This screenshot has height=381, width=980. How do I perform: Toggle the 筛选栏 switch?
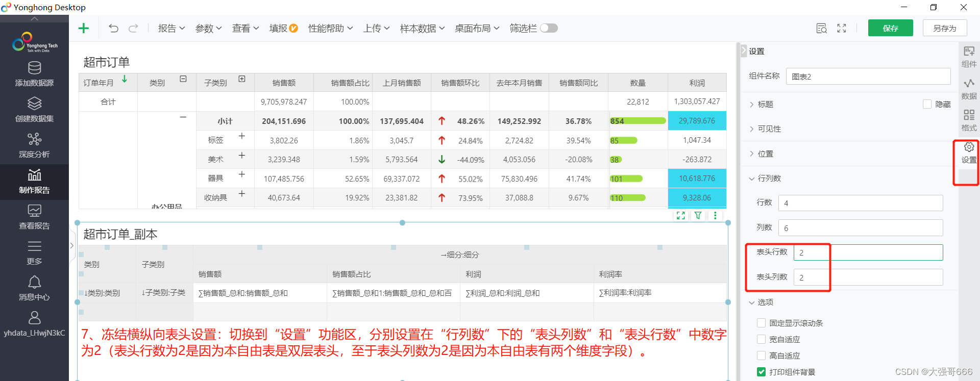click(549, 28)
